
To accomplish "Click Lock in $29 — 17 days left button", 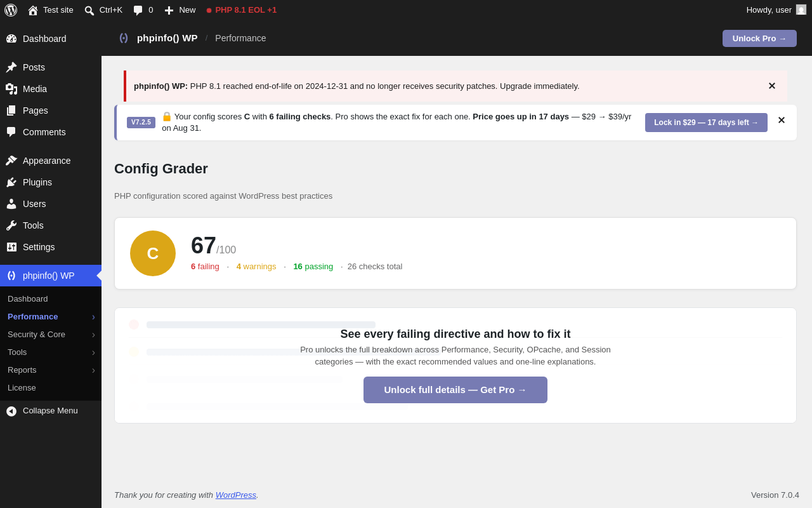I will (706, 123).
